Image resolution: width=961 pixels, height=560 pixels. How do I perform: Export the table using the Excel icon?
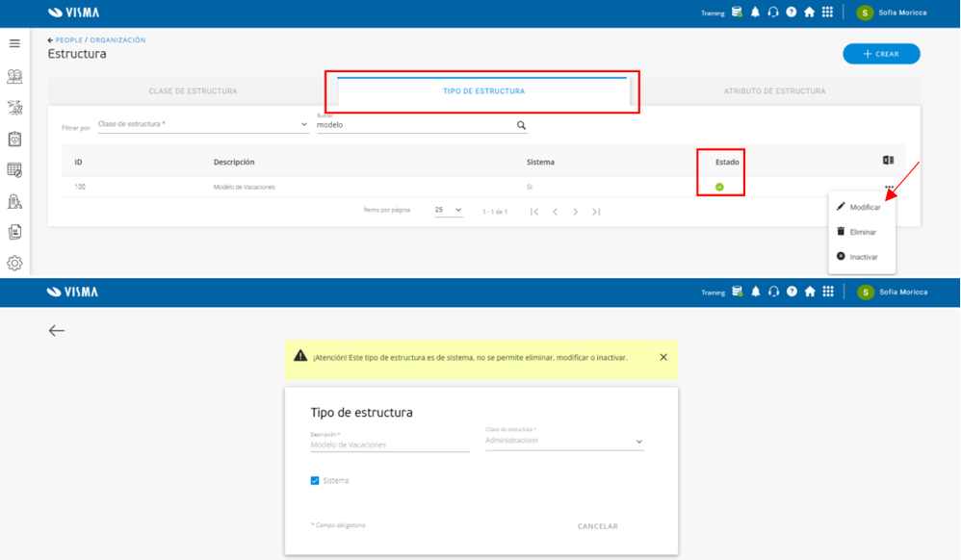pyautogui.click(x=888, y=160)
